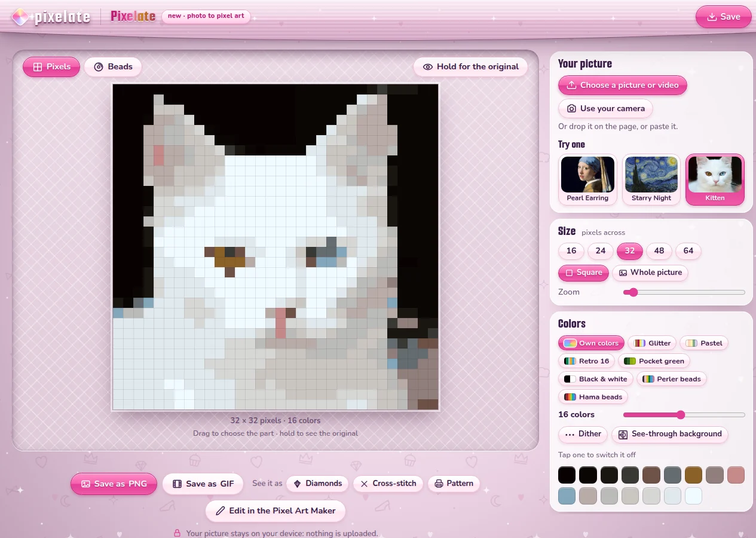Select the Own colors palette

(591, 343)
